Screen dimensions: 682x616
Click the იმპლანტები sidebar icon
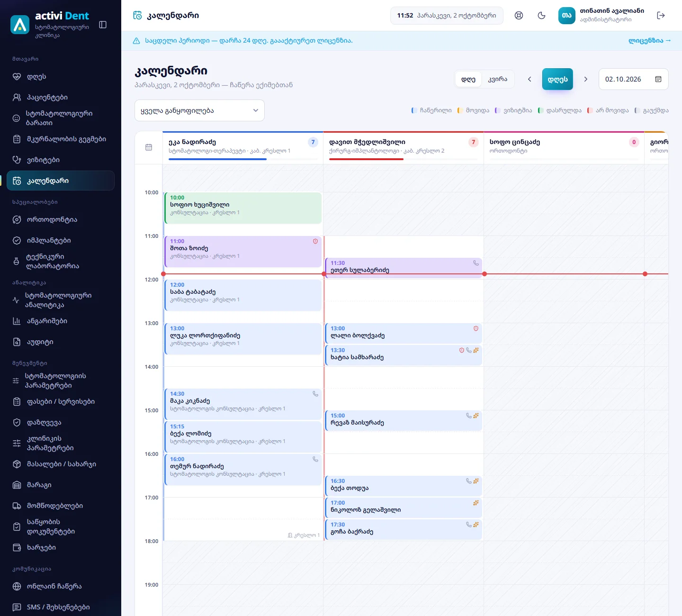[17, 241]
